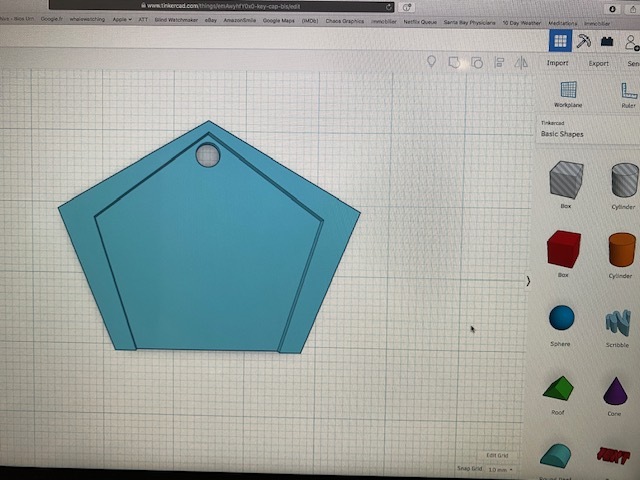Switch to the Bricks mode icon
Screen dimensions: 640x480
pyautogui.click(x=607, y=41)
